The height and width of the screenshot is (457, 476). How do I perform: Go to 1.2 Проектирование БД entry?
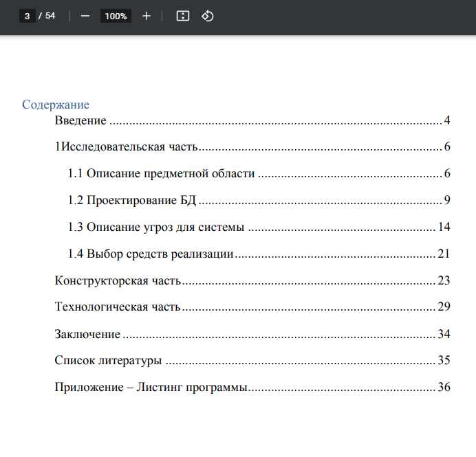tap(259, 200)
